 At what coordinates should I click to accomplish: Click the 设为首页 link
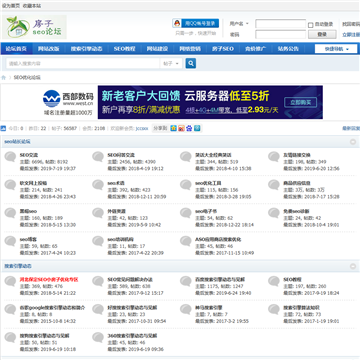(11, 6)
